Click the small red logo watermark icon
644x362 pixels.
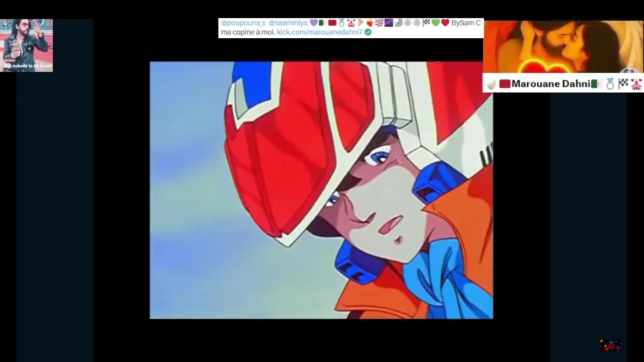pos(611,345)
